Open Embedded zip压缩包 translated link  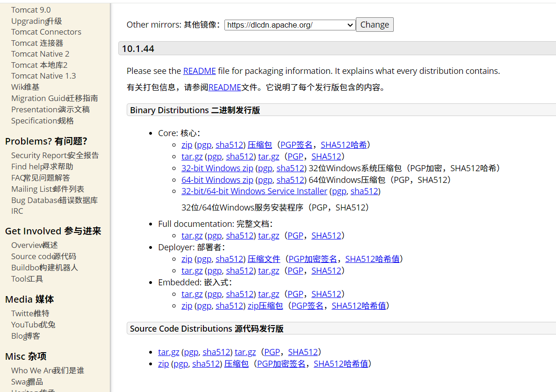click(x=265, y=306)
